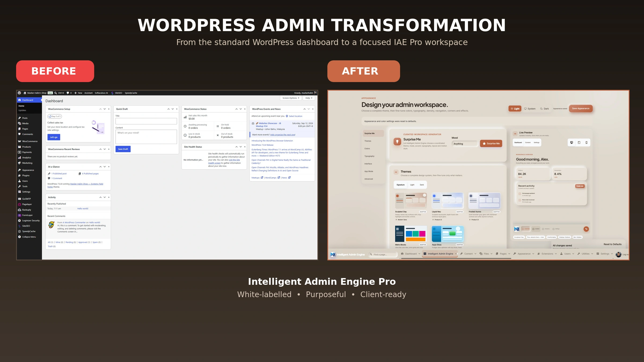This screenshot has height=362, width=644.
Task: Switch to Dark mode beside Save Appearance
Action: pyautogui.click(x=544, y=109)
